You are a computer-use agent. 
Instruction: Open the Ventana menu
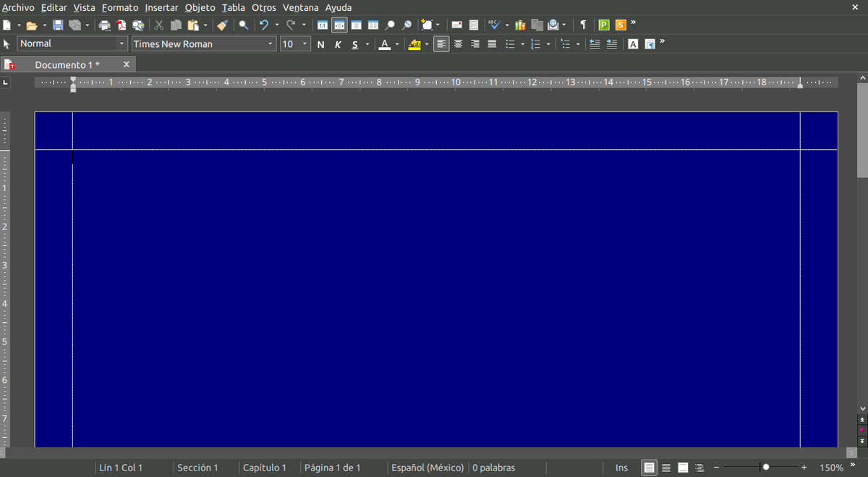pos(300,7)
